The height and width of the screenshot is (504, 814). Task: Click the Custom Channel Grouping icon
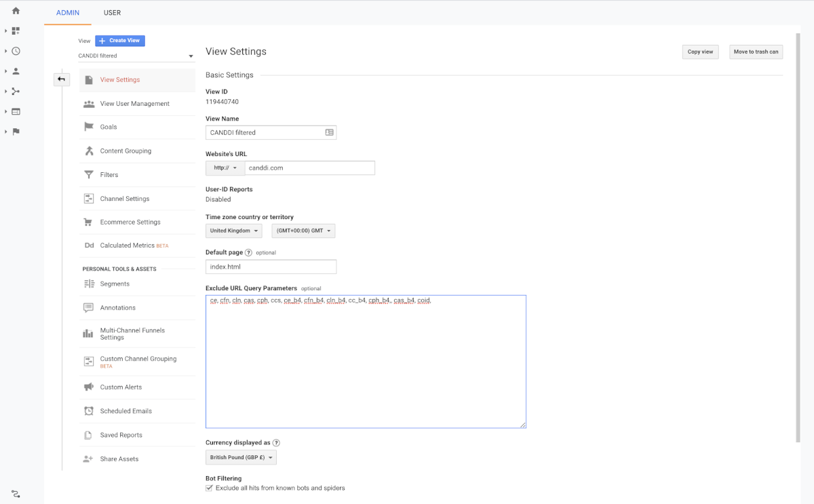click(x=88, y=362)
